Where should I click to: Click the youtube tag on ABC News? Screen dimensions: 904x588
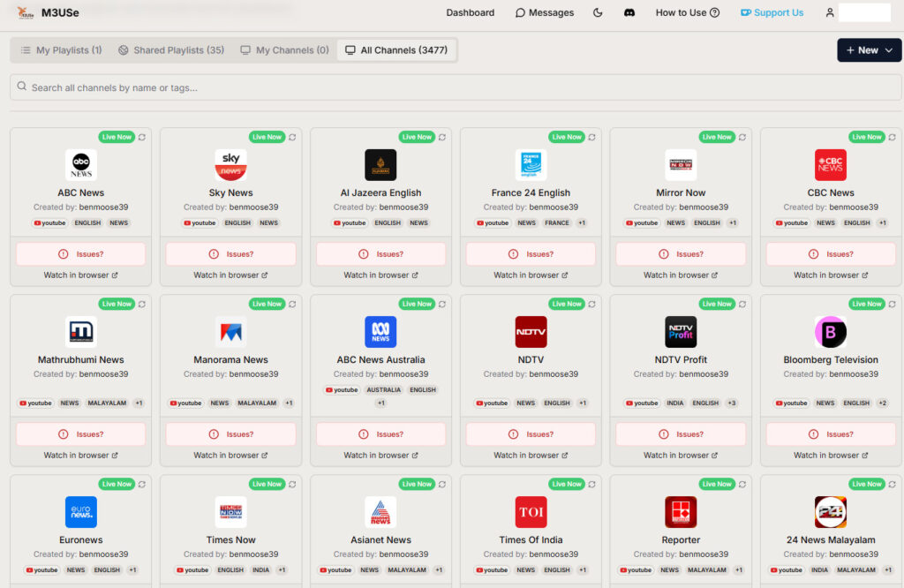[x=49, y=223]
